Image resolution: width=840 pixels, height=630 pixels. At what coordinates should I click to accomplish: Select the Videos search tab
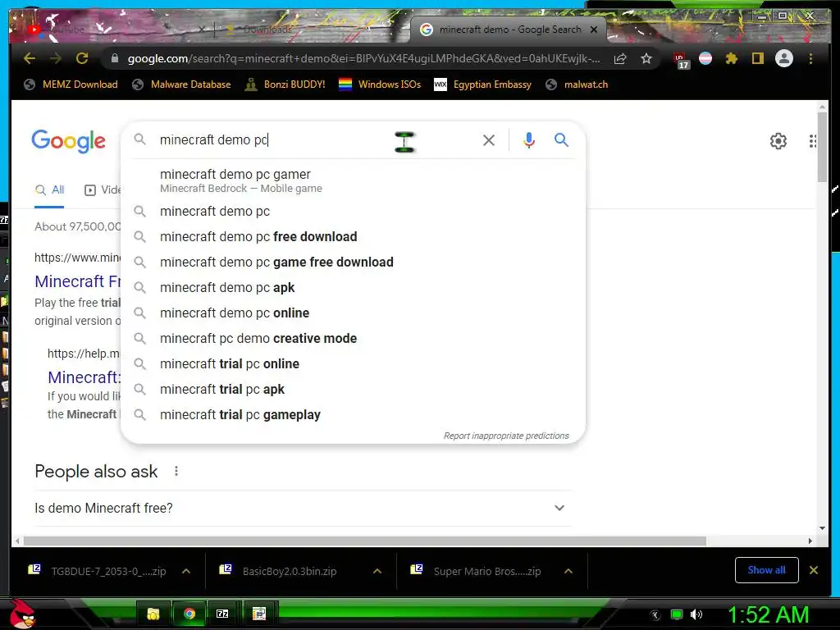click(103, 190)
